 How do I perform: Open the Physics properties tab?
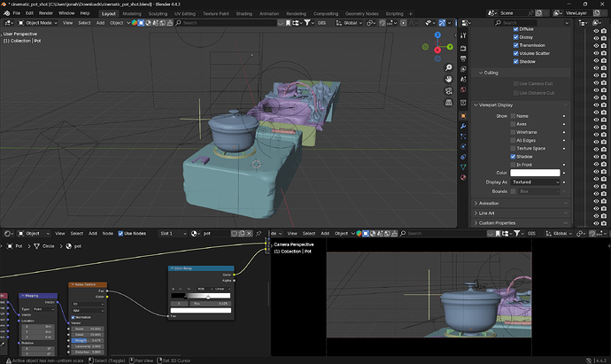click(463, 146)
